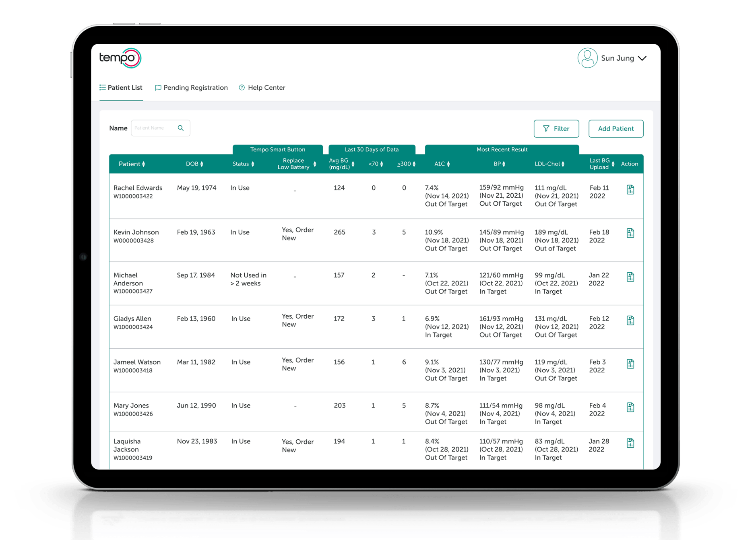The height and width of the screenshot is (540, 756).
Task: Click DOB cell May 19, 1974
Action: [x=196, y=188]
